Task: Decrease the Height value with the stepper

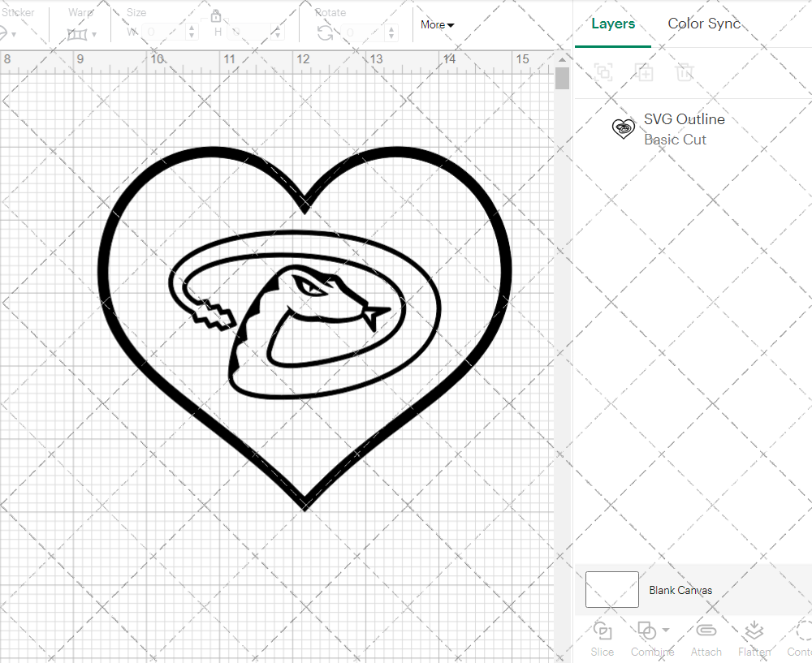Action: tap(277, 37)
